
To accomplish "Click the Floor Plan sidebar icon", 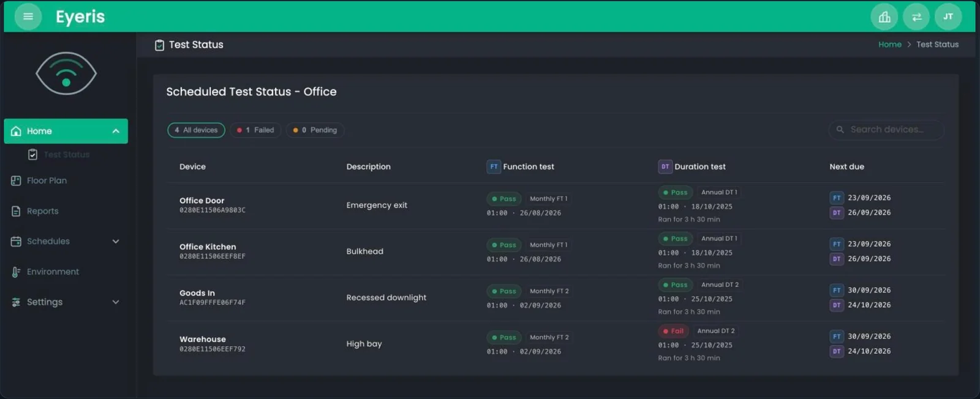I will [x=17, y=181].
